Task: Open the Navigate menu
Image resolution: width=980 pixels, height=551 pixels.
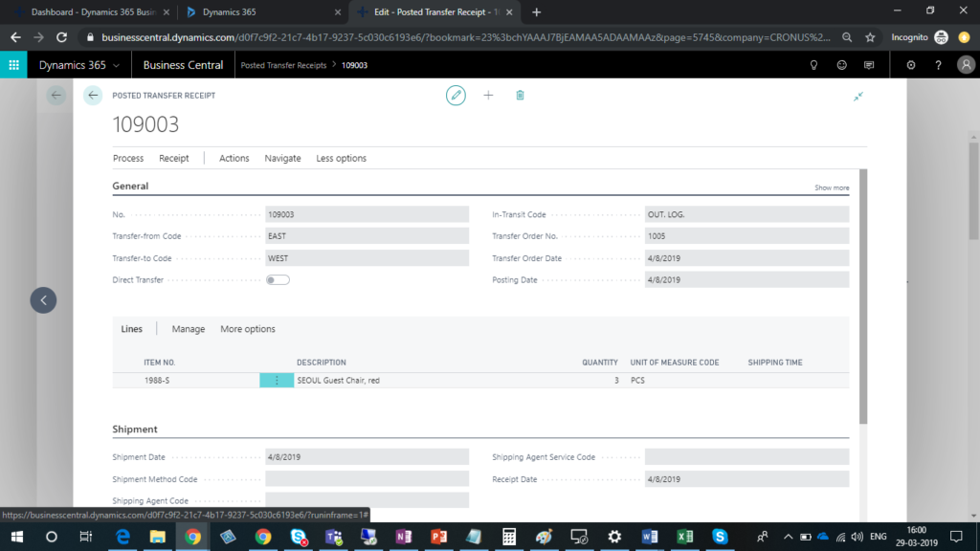Action: click(282, 159)
